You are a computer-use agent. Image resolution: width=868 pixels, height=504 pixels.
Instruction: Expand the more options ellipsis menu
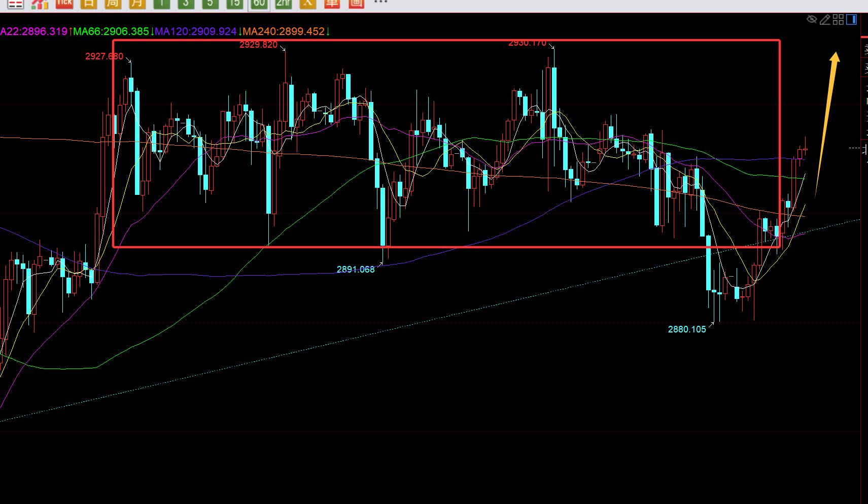pos(380,3)
